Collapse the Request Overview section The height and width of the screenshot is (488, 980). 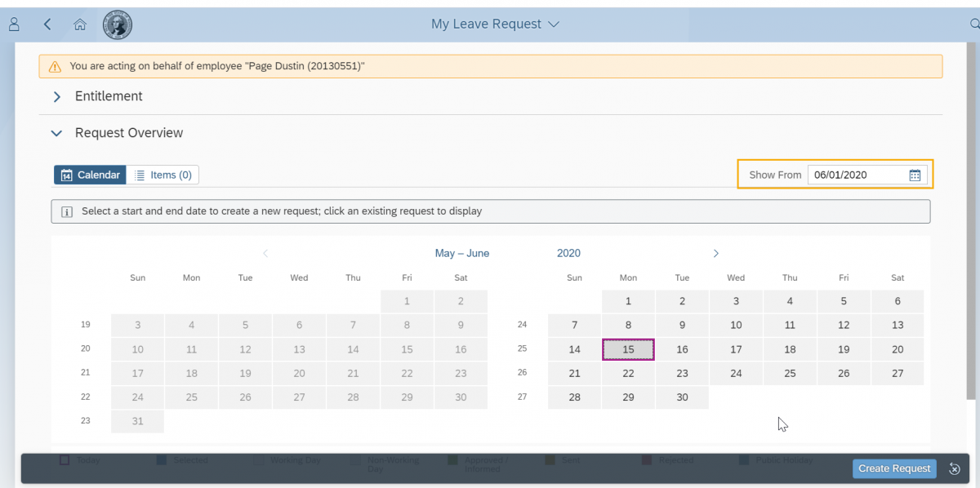point(57,133)
